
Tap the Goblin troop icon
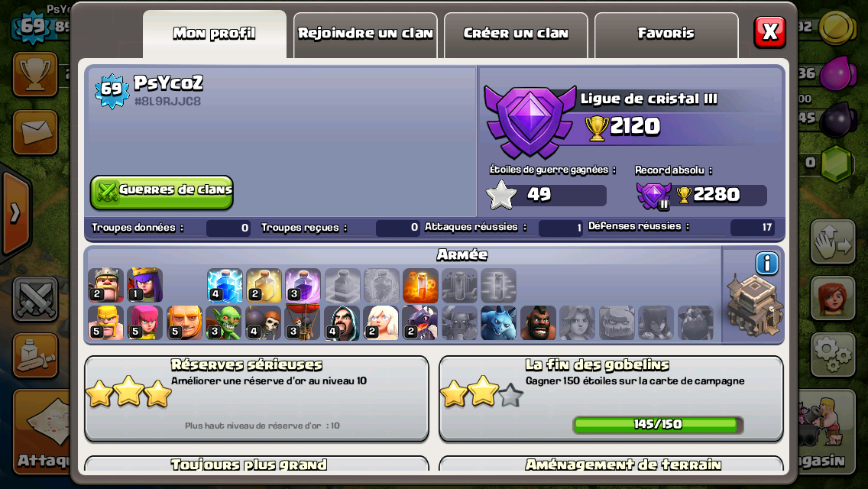point(224,322)
